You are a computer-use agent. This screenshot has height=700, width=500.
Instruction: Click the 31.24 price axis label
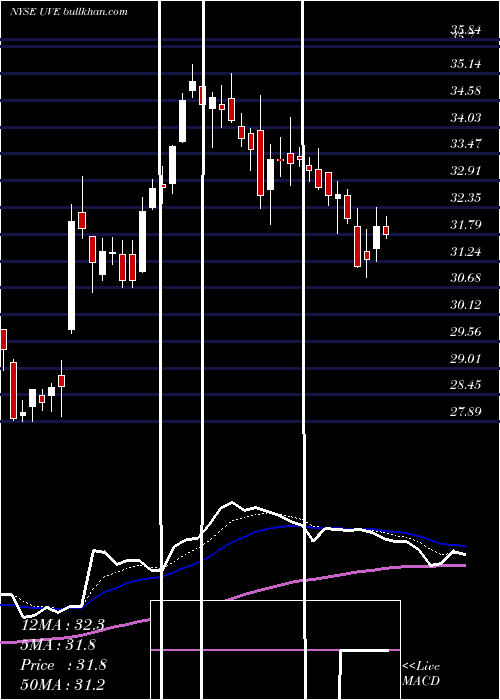pos(466,251)
